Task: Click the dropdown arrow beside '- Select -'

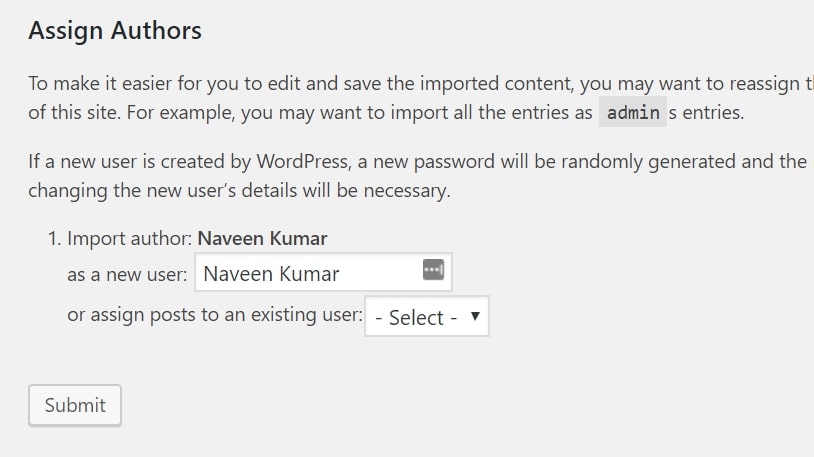Action: click(x=475, y=316)
